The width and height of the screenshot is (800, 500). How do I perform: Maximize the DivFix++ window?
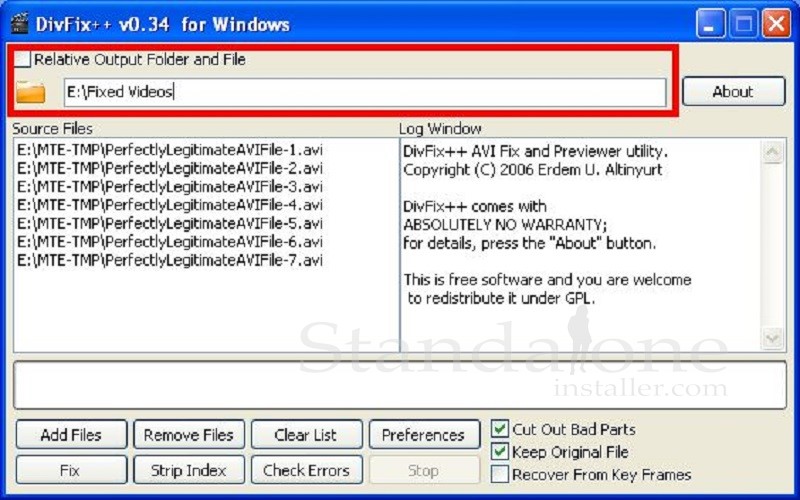tap(743, 23)
